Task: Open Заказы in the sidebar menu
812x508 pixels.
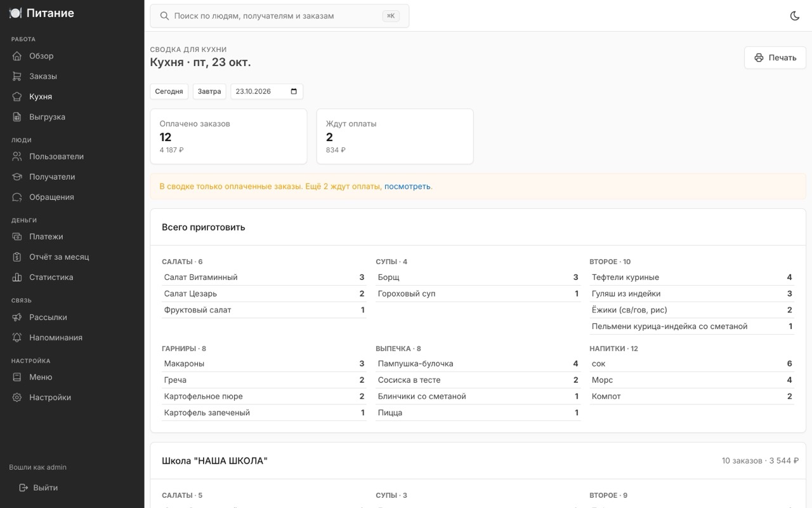Action: point(72,76)
